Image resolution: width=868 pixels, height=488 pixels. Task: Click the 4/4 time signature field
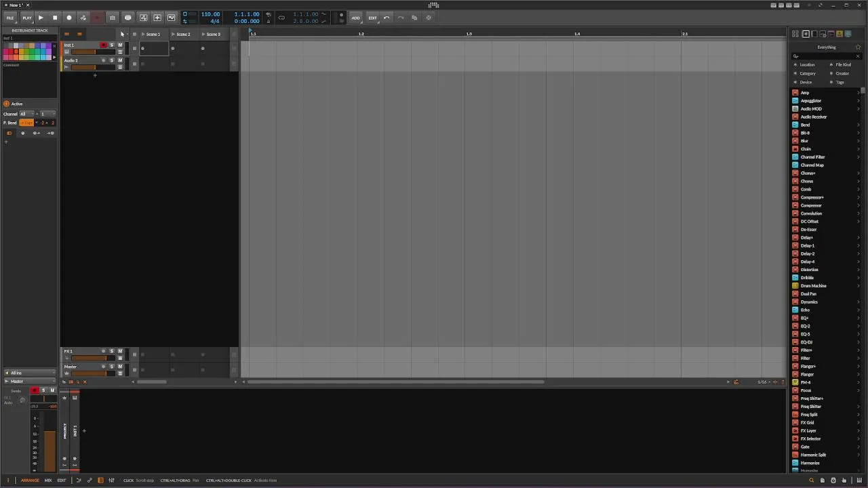point(214,21)
